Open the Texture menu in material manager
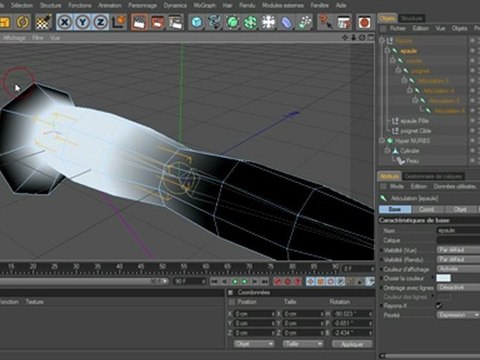This screenshot has width=480, height=360. tap(35, 302)
